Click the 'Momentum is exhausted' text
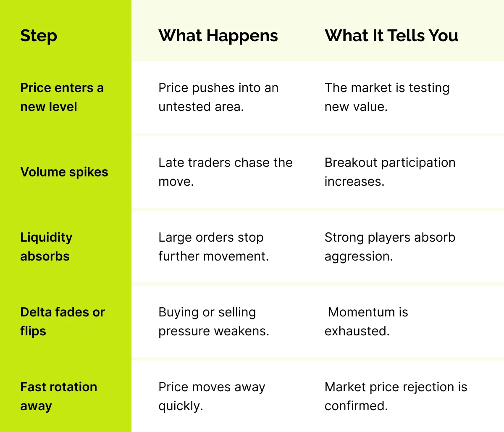 [x=366, y=321]
